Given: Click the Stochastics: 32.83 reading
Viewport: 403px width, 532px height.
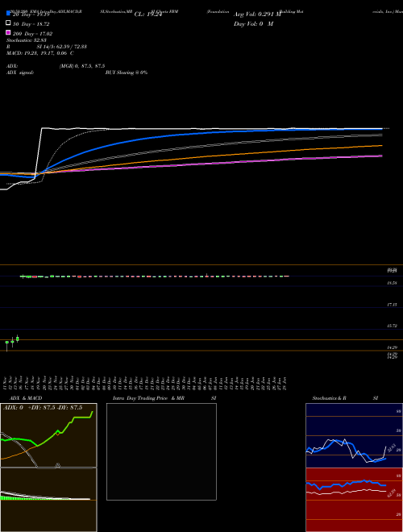Looking at the screenshot, I should (x=27, y=40).
